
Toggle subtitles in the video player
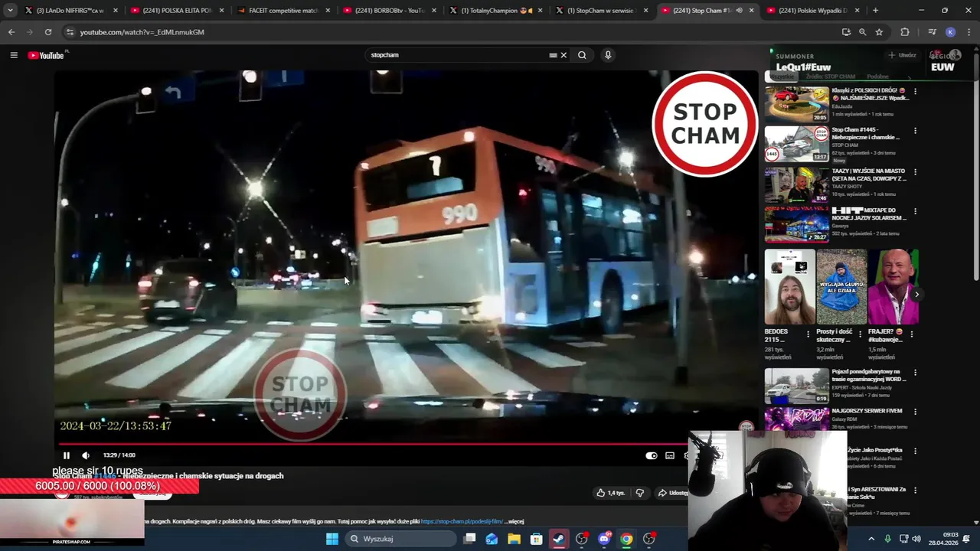(x=670, y=455)
